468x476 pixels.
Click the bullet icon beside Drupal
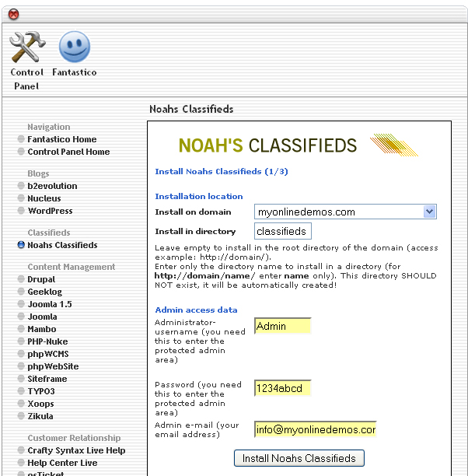pyautogui.click(x=21, y=279)
